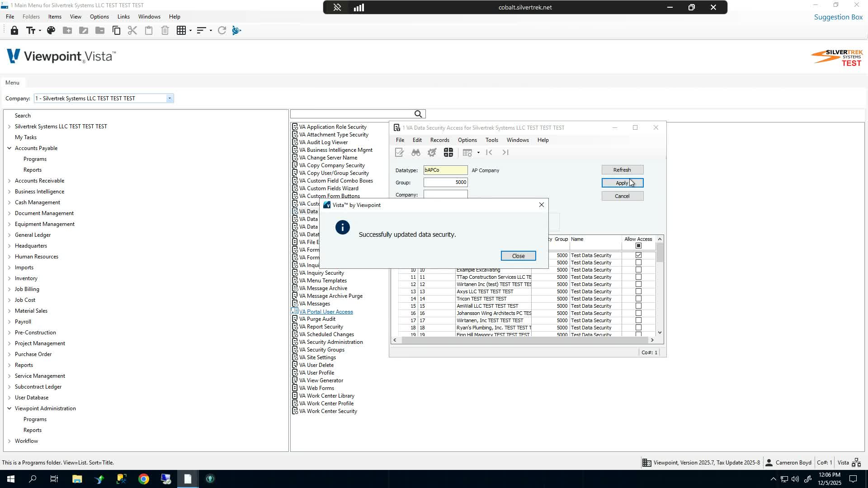Click the Refresh button in Data Security window
868x488 pixels.
coord(623,170)
